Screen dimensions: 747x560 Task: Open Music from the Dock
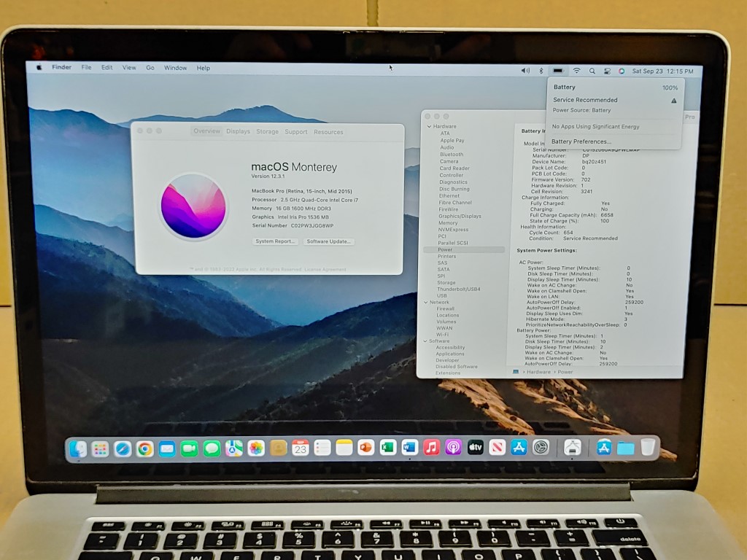click(x=432, y=448)
